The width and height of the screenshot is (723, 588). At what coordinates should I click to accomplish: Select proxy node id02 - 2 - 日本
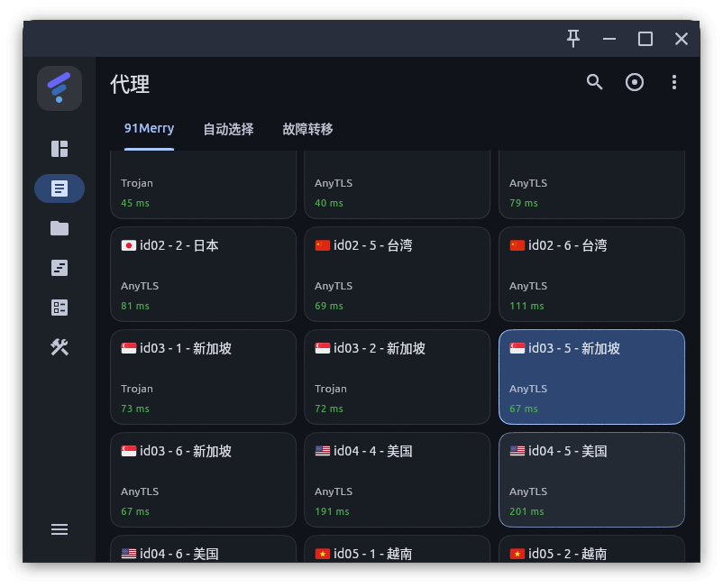tap(203, 274)
